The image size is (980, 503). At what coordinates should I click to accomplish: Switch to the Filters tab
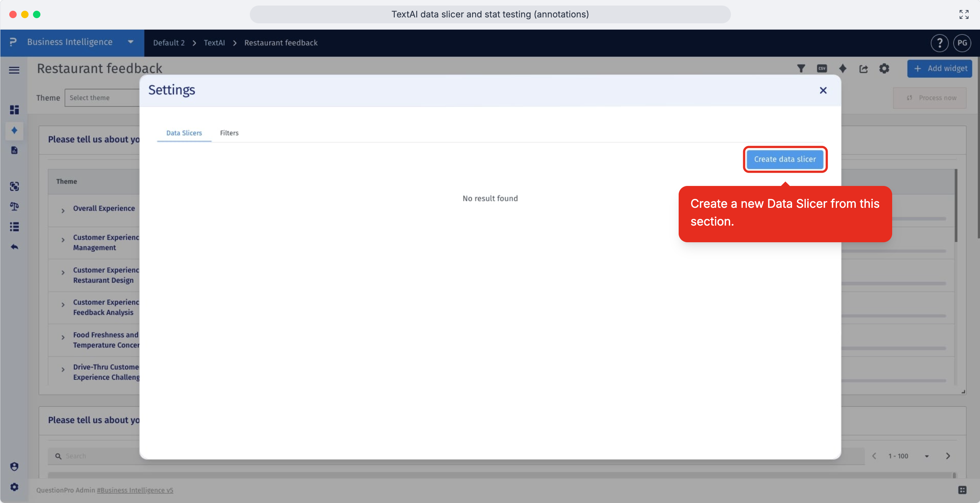pos(229,133)
